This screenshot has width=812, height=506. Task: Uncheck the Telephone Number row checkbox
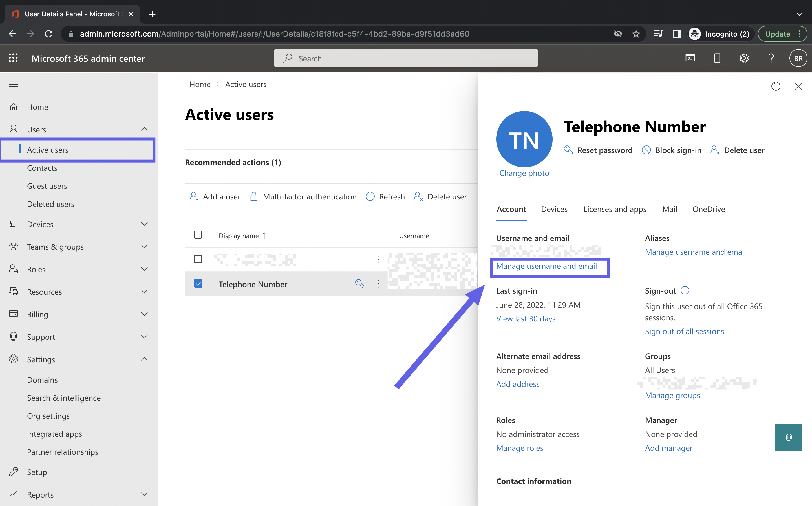pyautogui.click(x=198, y=284)
